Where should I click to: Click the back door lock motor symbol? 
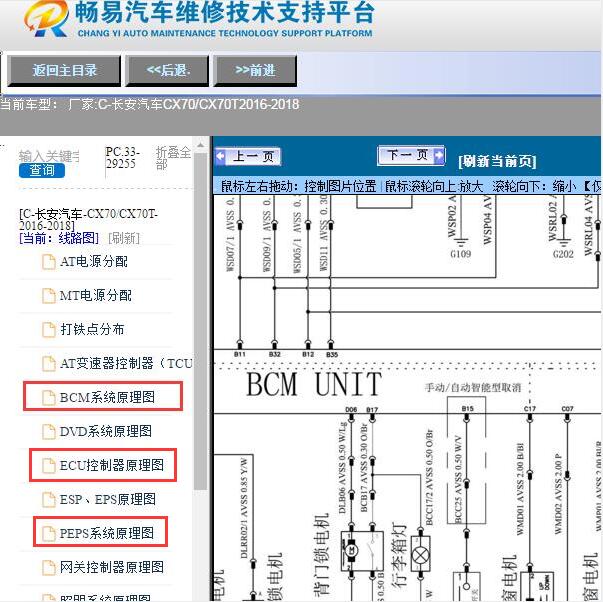pyautogui.click(x=351, y=550)
